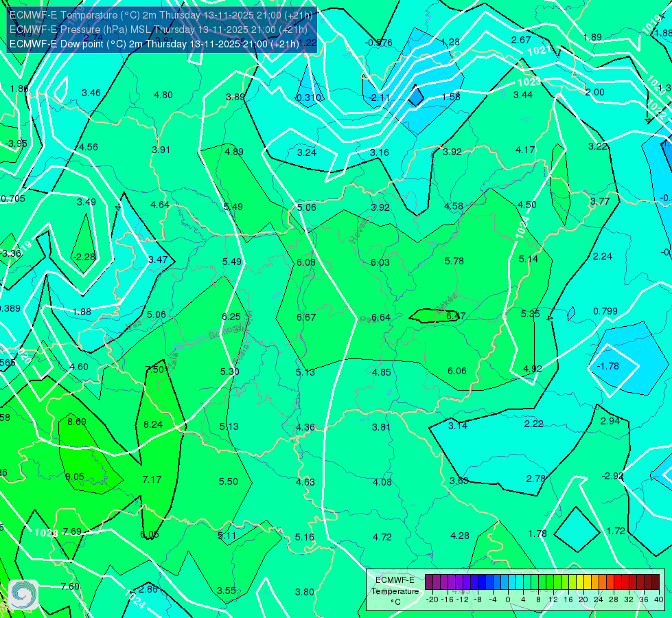The image size is (672, 618).
Task: Click the dew point value 4.72
Action: [x=382, y=538]
